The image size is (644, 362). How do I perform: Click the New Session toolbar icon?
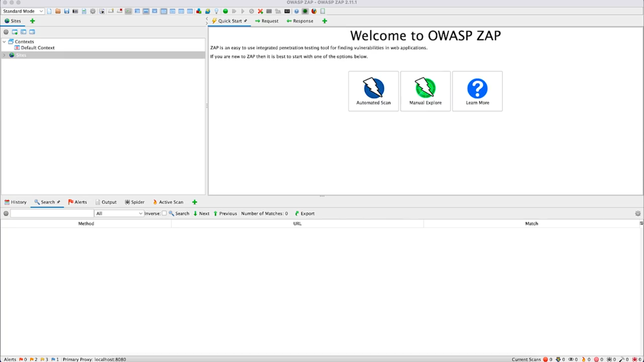49,11
